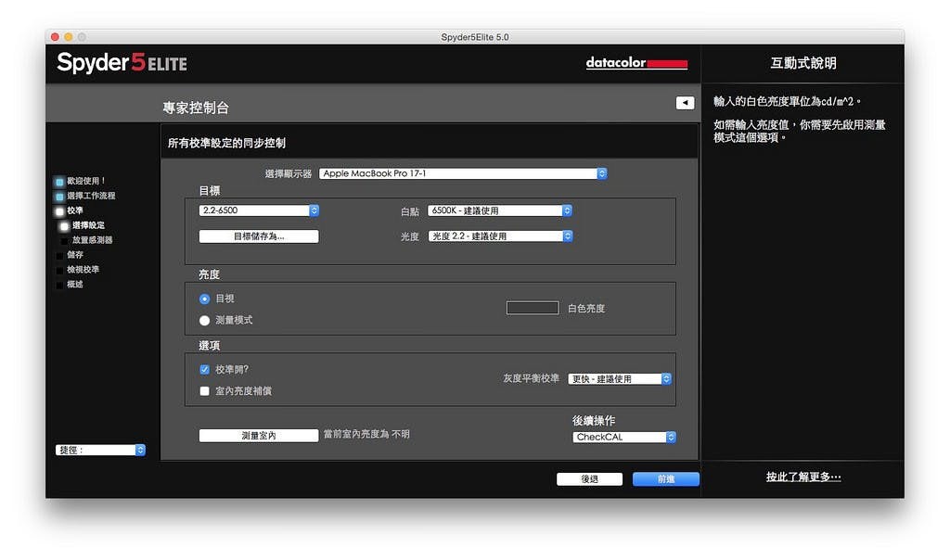This screenshot has height=560, width=950.
Task: Click the 目標儲存為... button
Action: point(259,236)
